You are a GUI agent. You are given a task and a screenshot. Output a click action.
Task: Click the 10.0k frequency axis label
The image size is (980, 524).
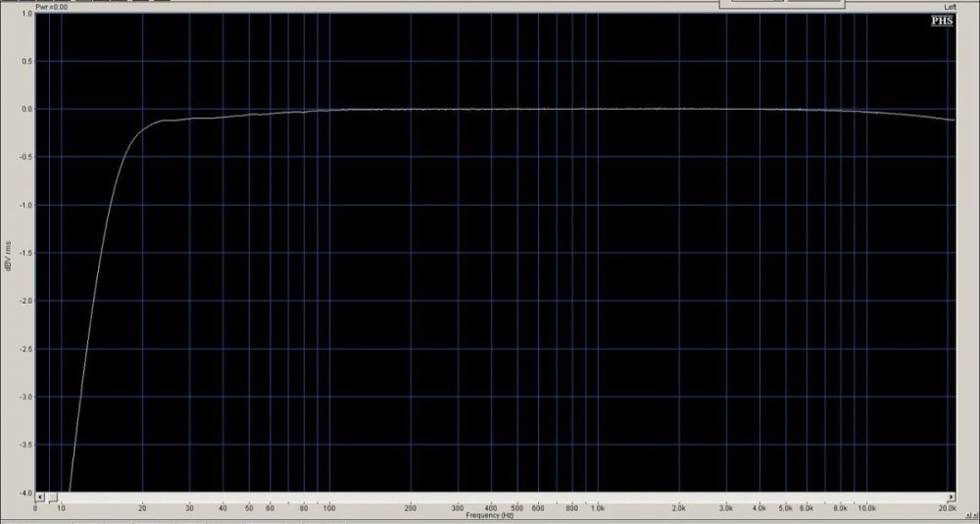[867, 509]
